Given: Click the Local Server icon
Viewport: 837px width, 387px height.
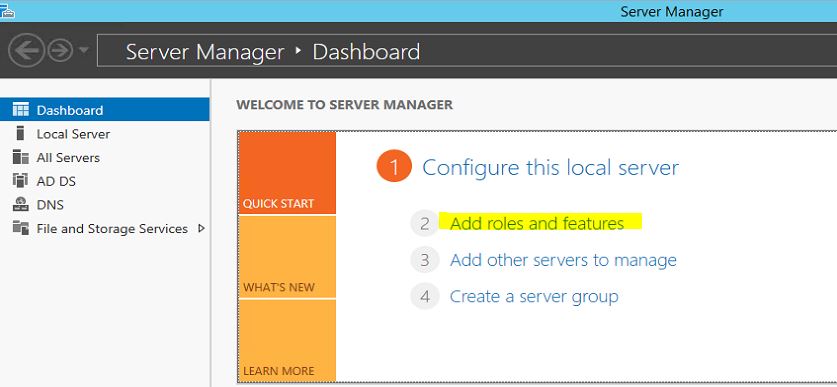Looking at the screenshot, I should coord(20,133).
